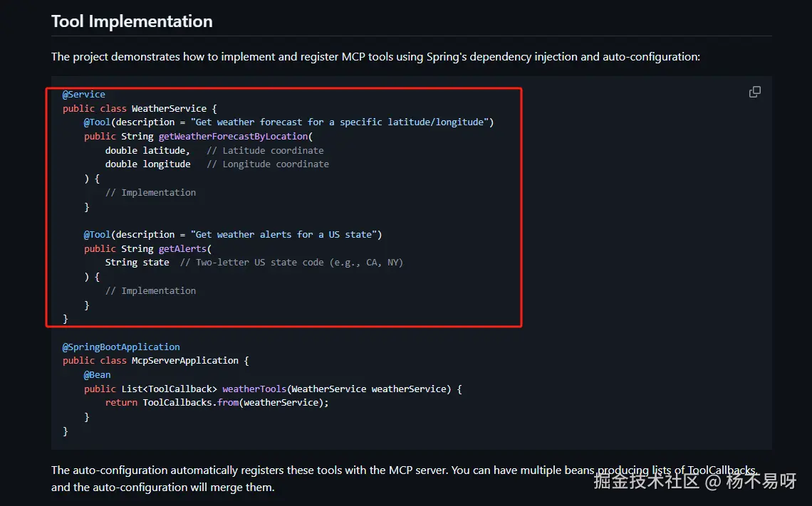Select the getAlerts method name

[x=182, y=248]
